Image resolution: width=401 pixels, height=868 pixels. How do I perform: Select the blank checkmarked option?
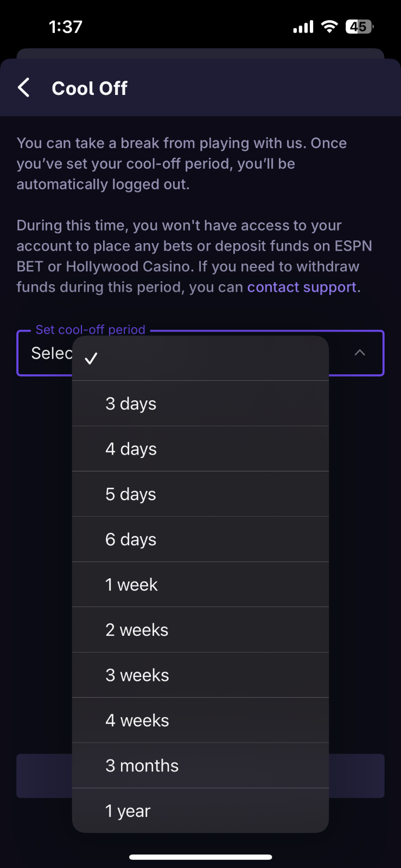pyautogui.click(x=200, y=358)
